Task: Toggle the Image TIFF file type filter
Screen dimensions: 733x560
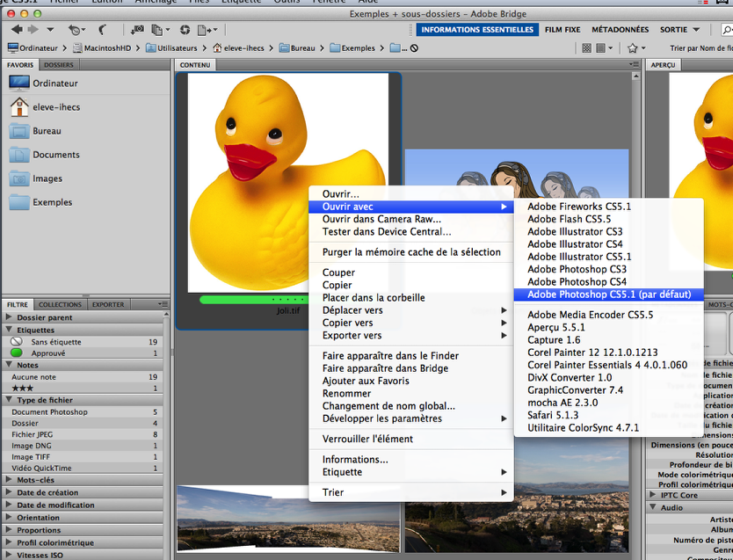Action: pyautogui.click(x=83, y=456)
